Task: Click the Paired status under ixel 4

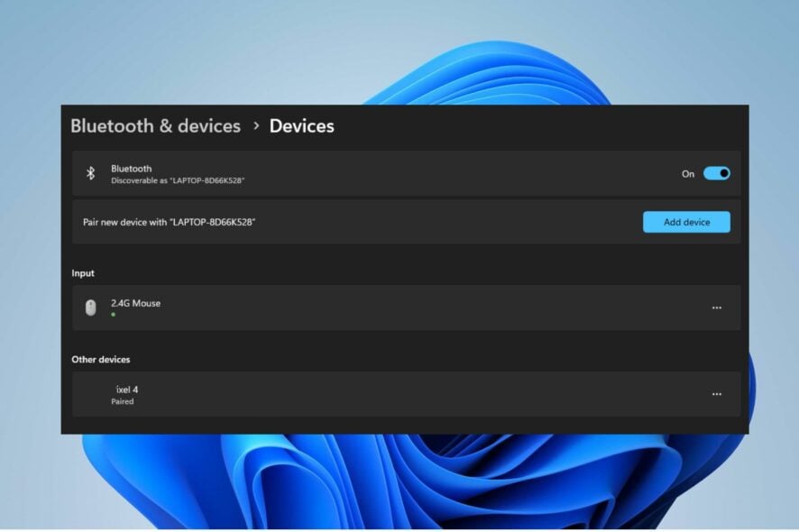Action: [x=123, y=401]
